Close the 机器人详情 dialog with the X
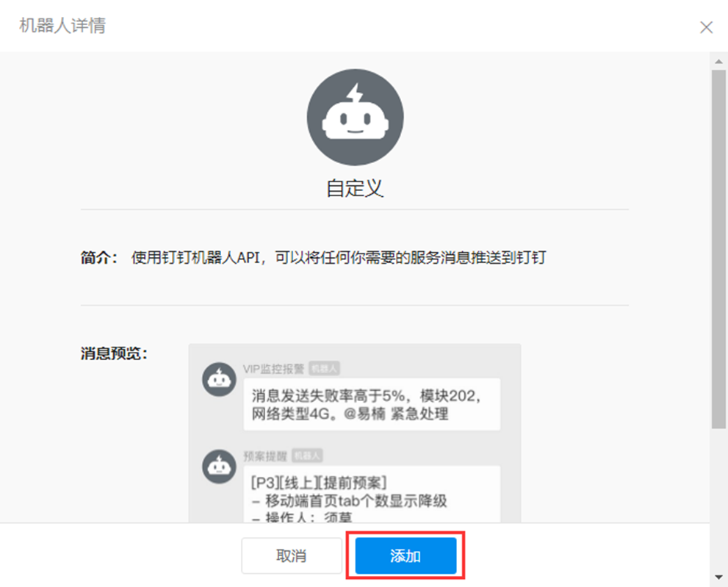Image resolution: width=728 pixels, height=587 pixels. pos(706,27)
